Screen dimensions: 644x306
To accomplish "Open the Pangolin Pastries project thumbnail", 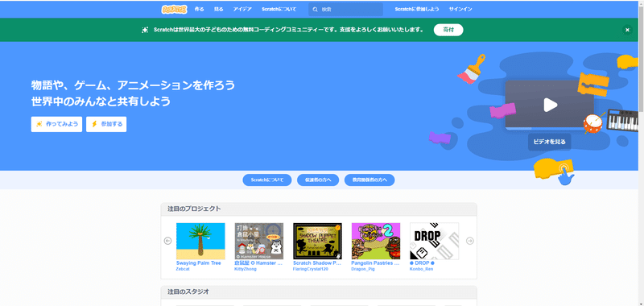I will coord(376,241).
